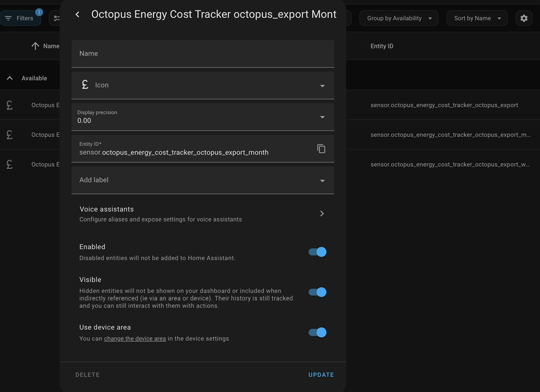Click the Name column header
The image size is (540, 392).
point(51,46)
